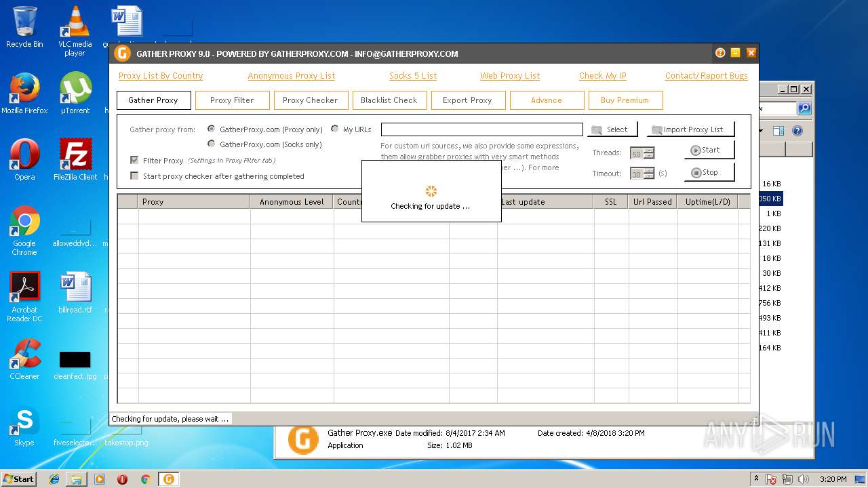
Task: Switch to the Proxy Filter tab
Action: click(x=232, y=100)
